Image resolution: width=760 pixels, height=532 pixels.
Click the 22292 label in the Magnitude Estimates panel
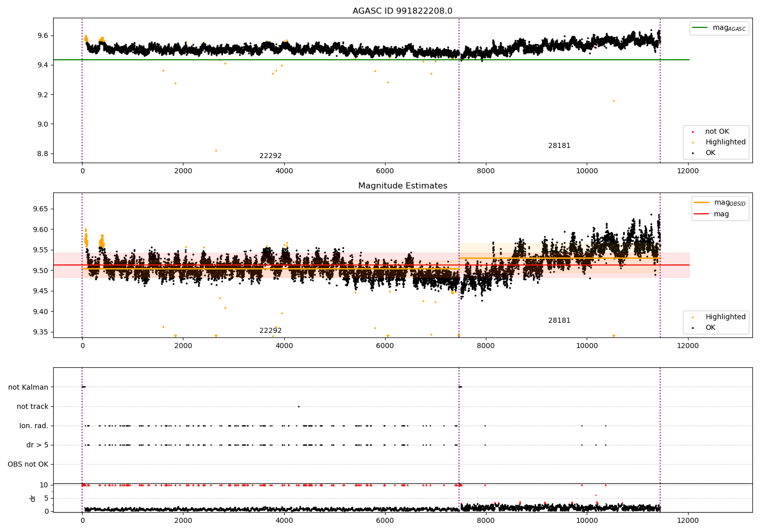pos(271,331)
